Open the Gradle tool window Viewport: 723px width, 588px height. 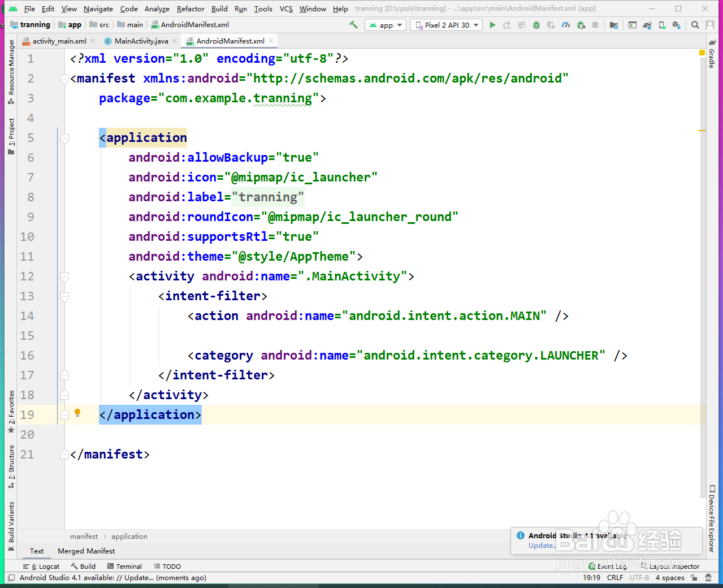711,57
